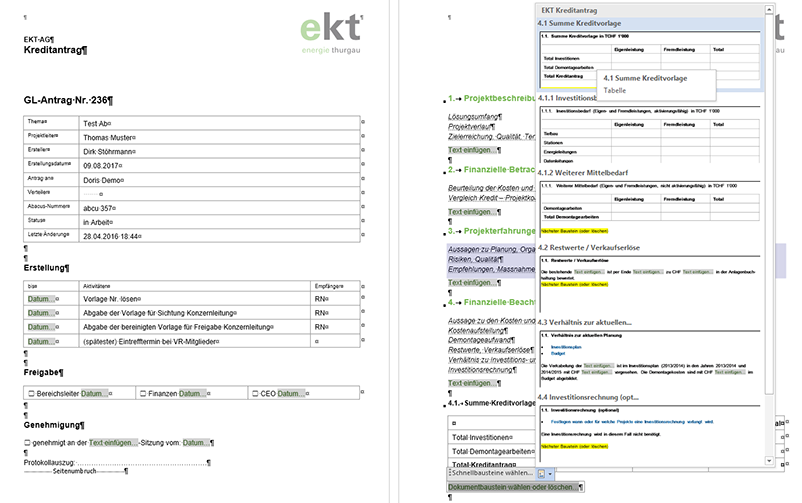Click the 'Lösungsumfang' italic line

tap(473, 117)
